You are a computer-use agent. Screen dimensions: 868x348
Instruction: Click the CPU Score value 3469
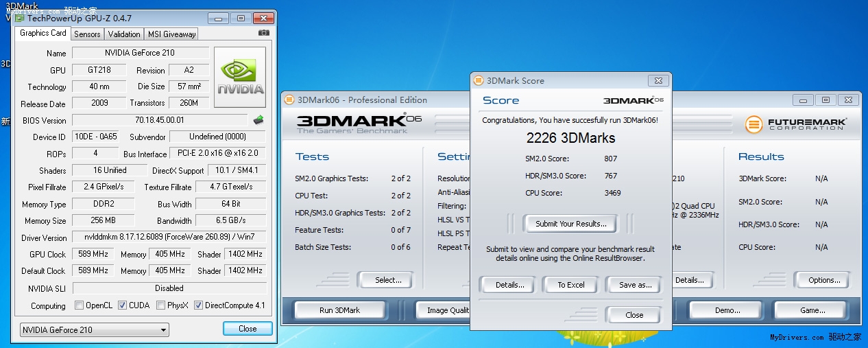click(x=612, y=193)
